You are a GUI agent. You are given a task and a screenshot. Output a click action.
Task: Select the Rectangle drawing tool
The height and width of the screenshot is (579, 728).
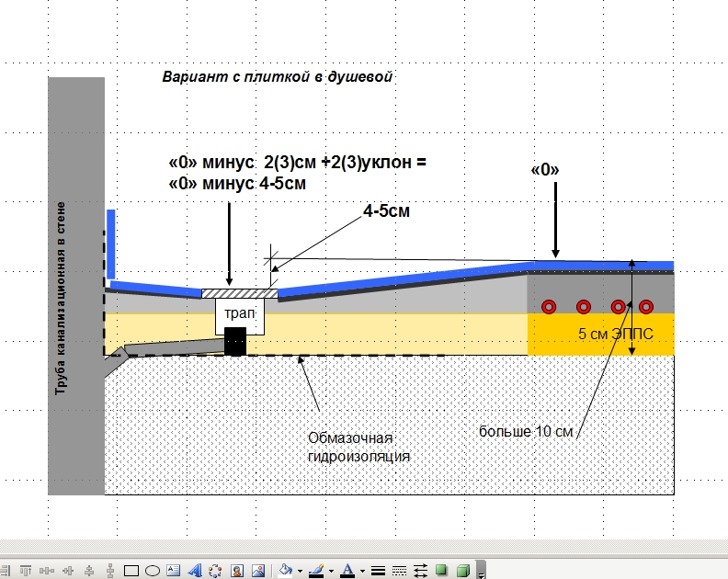point(131,571)
